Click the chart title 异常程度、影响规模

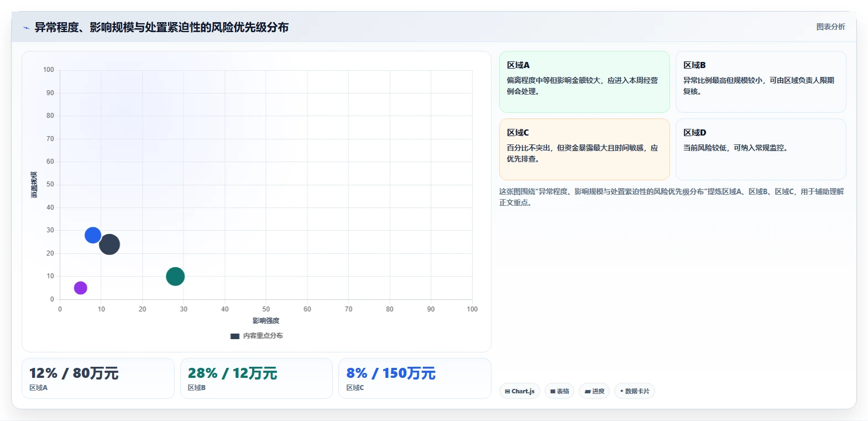[161, 27]
